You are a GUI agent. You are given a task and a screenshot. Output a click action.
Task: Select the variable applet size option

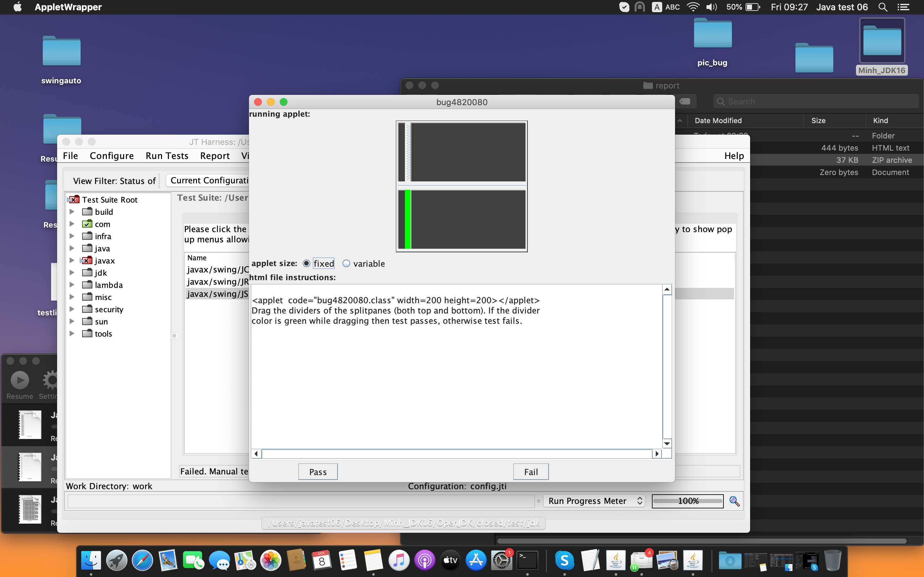click(346, 263)
